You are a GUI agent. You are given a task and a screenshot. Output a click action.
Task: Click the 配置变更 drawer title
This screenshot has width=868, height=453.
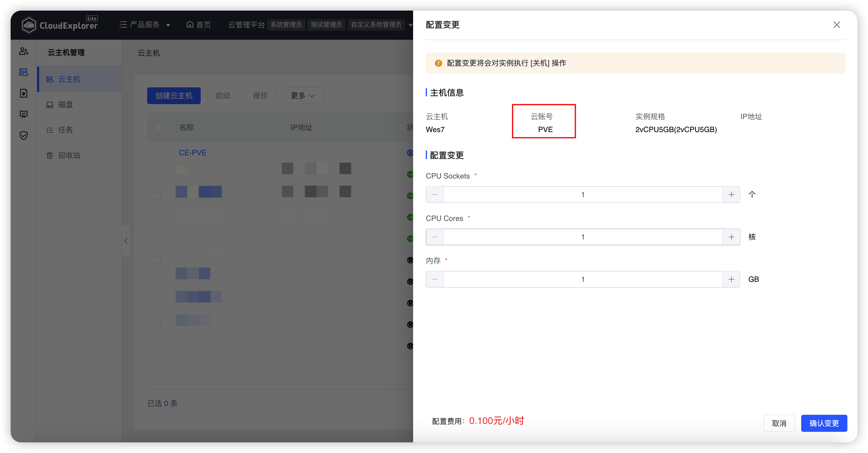443,25
